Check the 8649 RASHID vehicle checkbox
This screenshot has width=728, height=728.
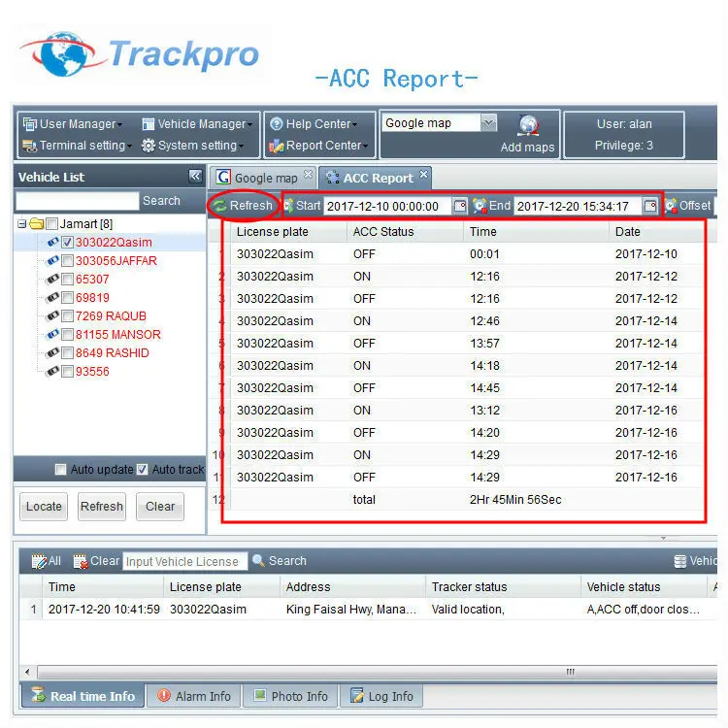point(67,353)
